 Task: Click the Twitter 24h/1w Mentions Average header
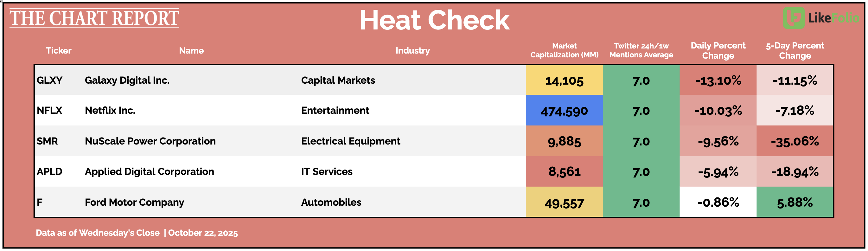641,50
